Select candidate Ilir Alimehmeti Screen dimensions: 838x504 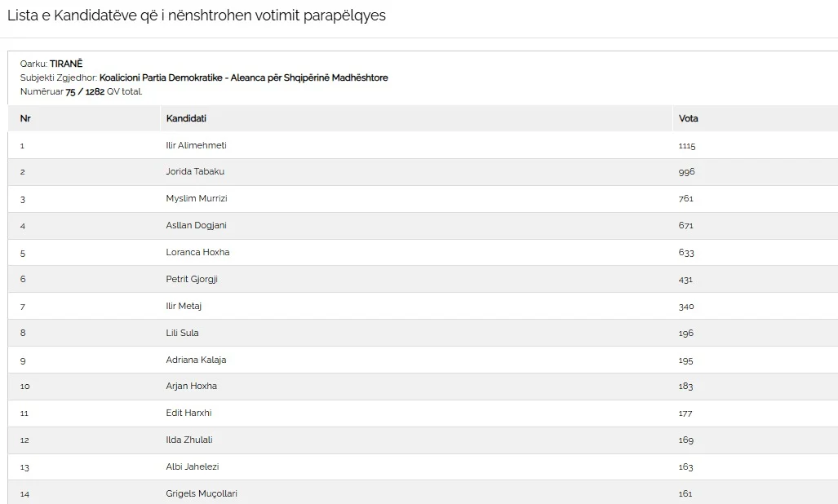(196, 145)
